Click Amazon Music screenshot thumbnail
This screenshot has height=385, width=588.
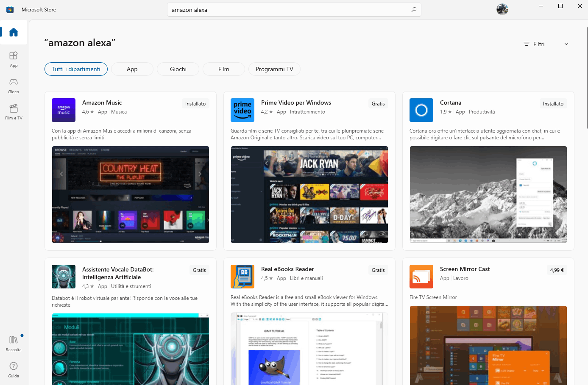point(131,194)
